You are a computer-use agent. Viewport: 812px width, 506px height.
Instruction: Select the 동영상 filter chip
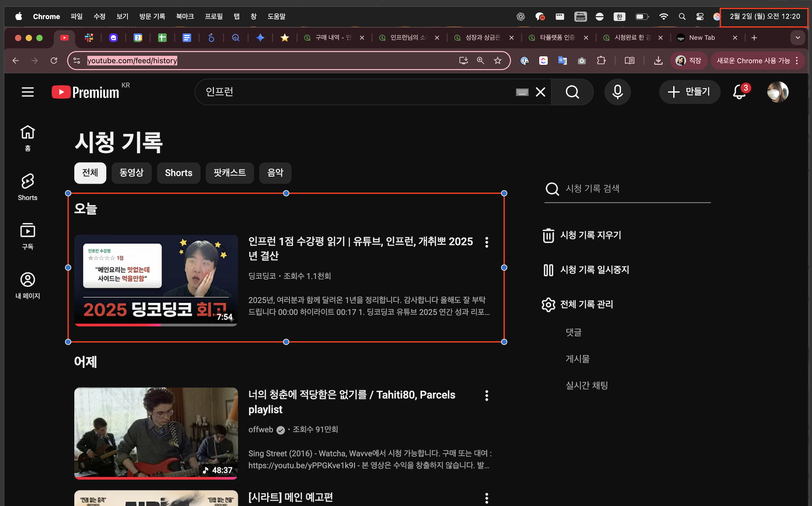pyautogui.click(x=131, y=173)
